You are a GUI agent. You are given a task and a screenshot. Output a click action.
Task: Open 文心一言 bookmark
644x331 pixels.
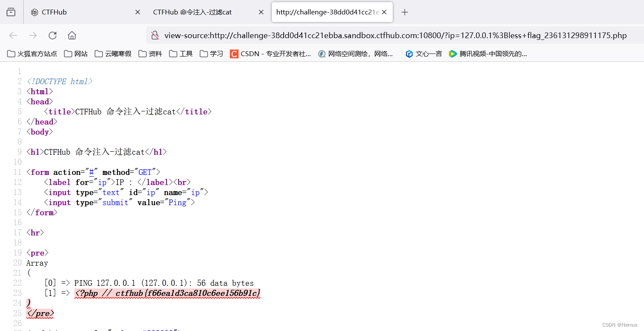(424, 54)
